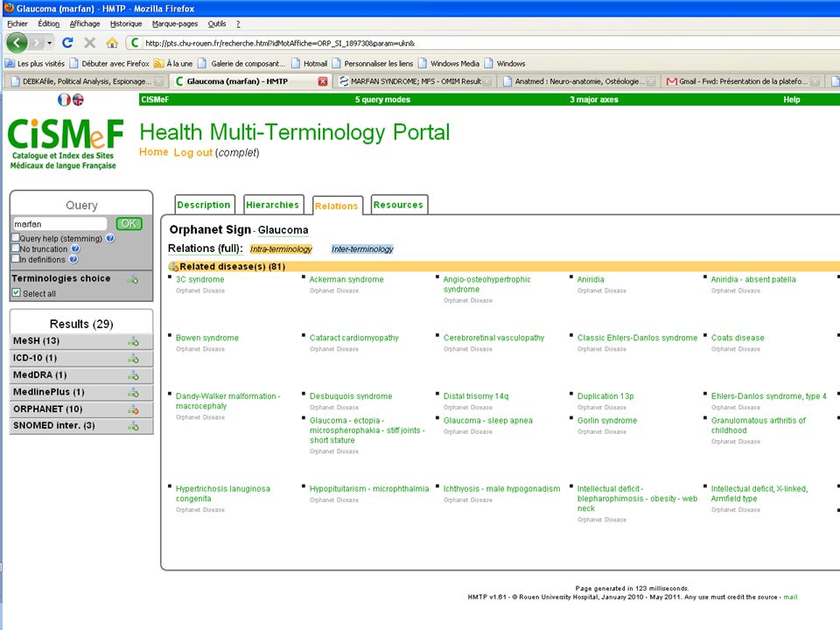Open the Les plus visités bookmark
This screenshot has width=840, height=630.
click(x=35, y=63)
